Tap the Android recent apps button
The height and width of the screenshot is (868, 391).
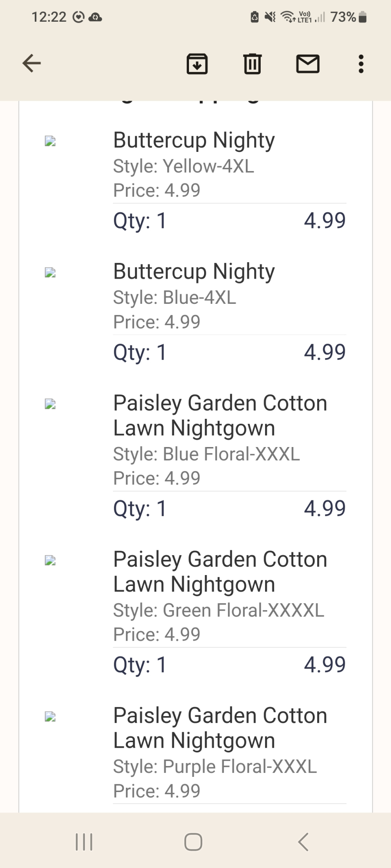pyautogui.click(x=84, y=842)
